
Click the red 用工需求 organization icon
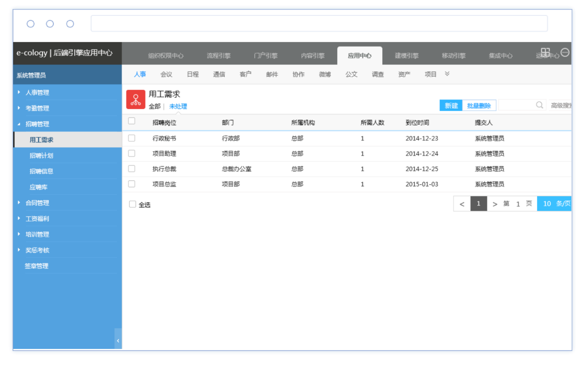tap(136, 100)
